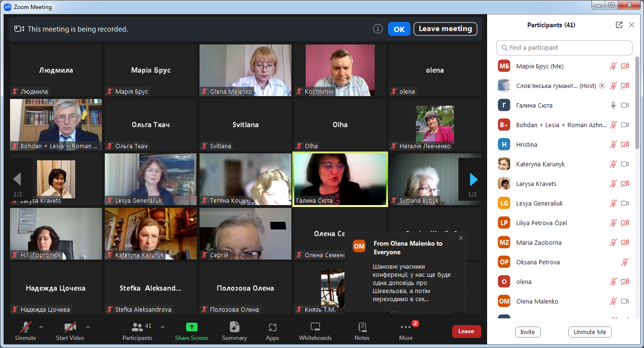Click the Find a participant search field
Viewport: 644px width, 348px height.
(565, 48)
